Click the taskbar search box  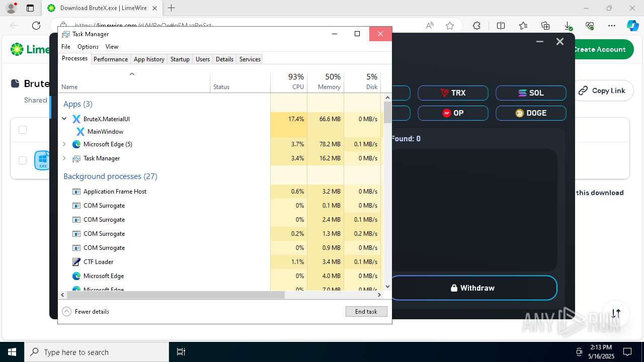click(97, 352)
